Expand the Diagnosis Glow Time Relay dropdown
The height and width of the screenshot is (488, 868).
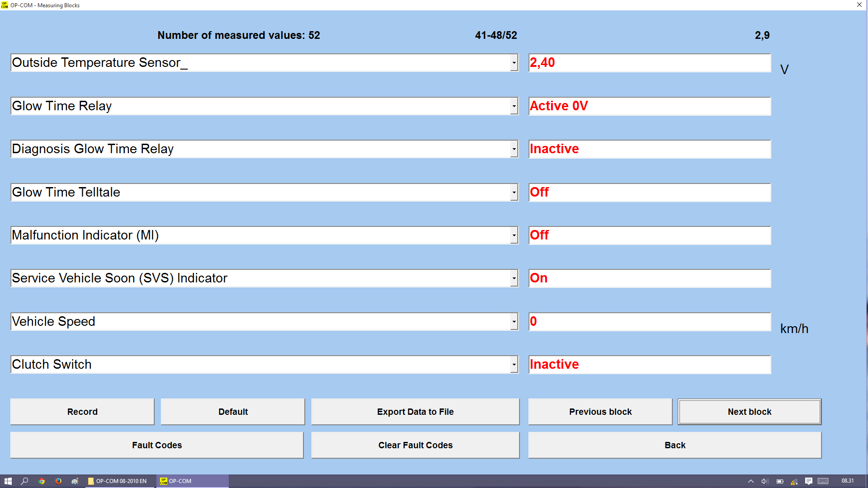point(514,149)
